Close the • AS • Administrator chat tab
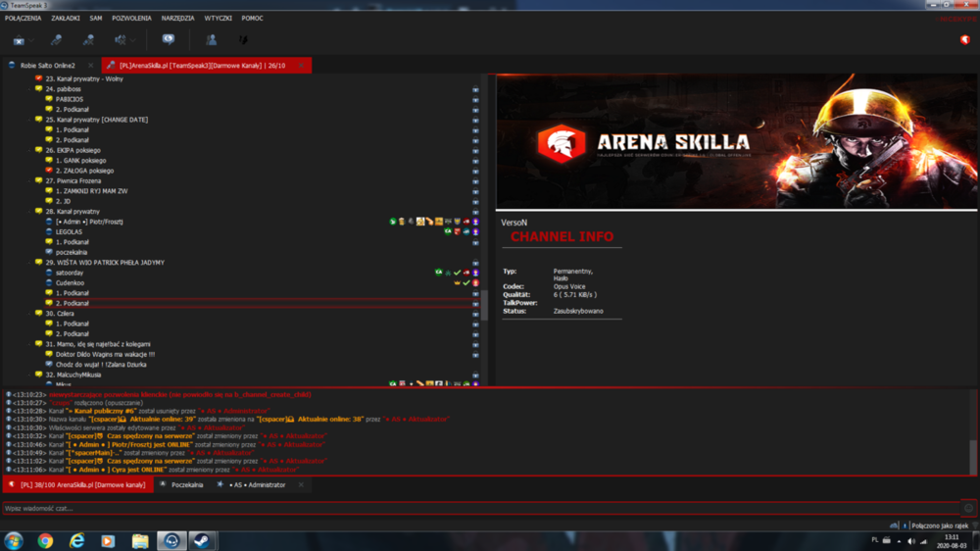 pyautogui.click(x=301, y=484)
